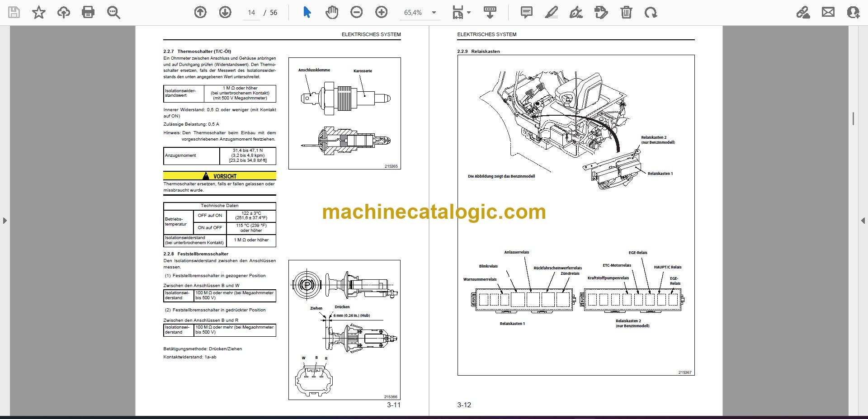Click the yellow VORSICHT warning banner
The image size is (868, 419).
pyautogui.click(x=220, y=176)
